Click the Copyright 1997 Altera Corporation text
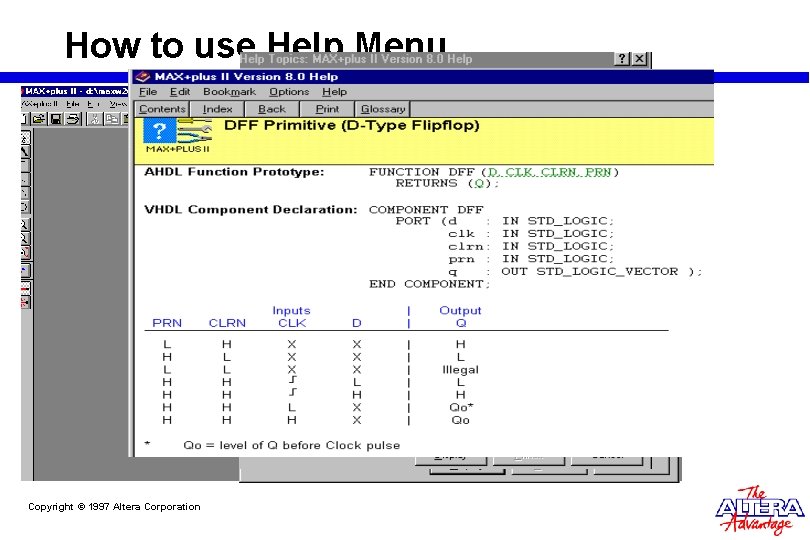810x540 pixels. coord(114,507)
